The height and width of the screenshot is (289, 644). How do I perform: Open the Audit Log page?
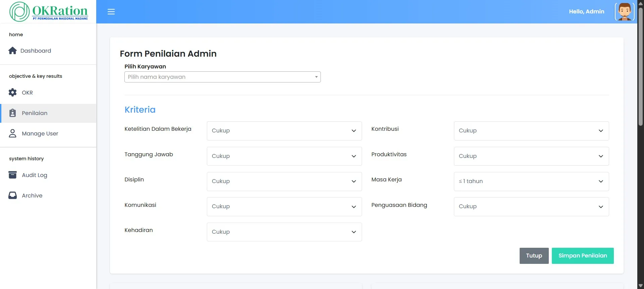tap(48, 175)
